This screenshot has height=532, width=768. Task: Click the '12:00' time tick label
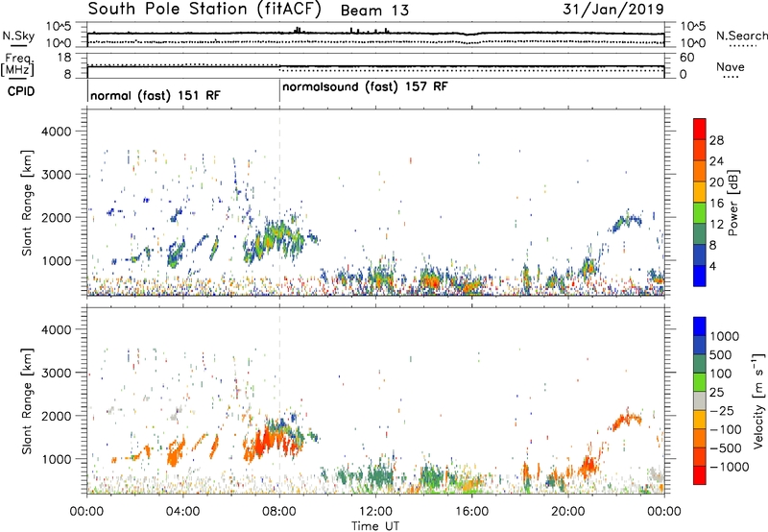tap(375, 512)
